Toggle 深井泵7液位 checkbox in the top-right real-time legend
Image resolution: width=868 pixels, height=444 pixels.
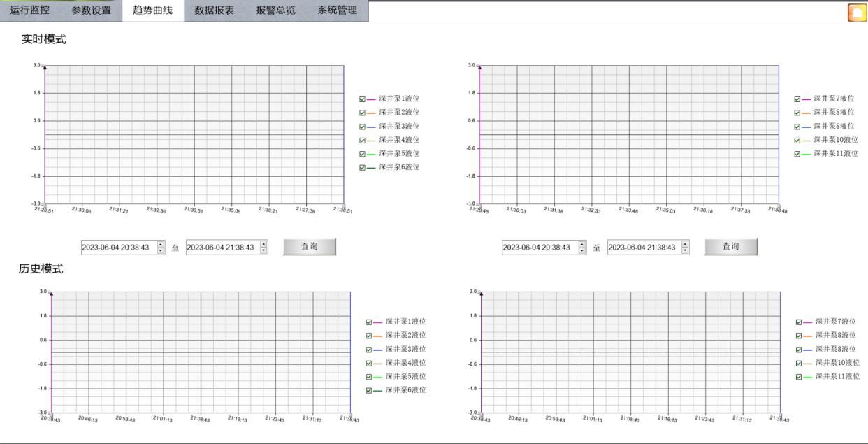pos(797,99)
